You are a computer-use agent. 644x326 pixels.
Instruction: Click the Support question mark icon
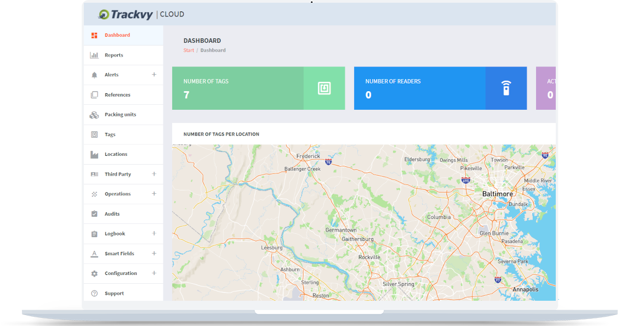coord(93,293)
